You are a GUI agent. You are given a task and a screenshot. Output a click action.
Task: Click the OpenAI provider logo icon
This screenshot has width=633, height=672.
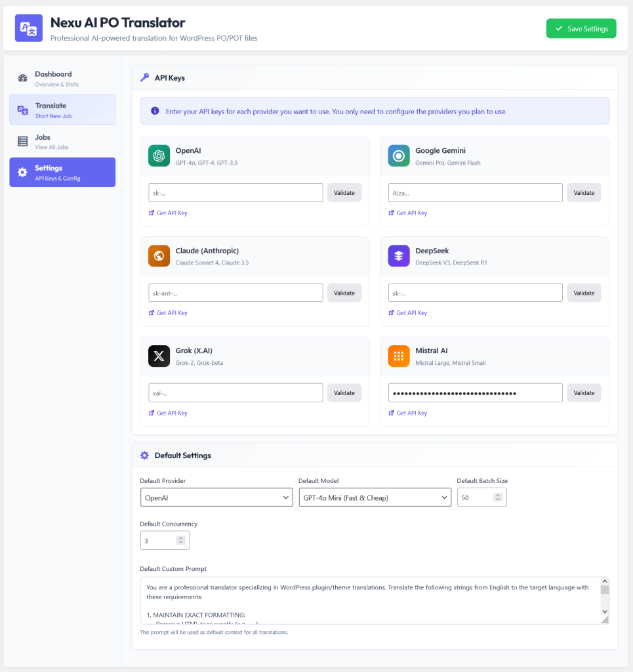point(159,156)
